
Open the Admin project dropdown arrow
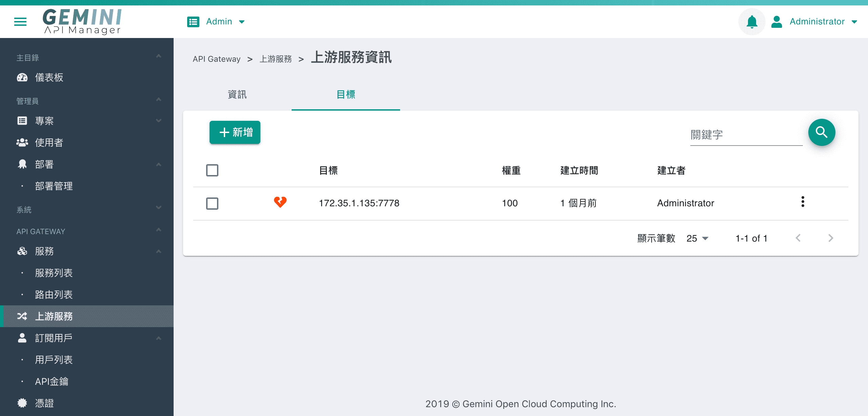coord(242,22)
